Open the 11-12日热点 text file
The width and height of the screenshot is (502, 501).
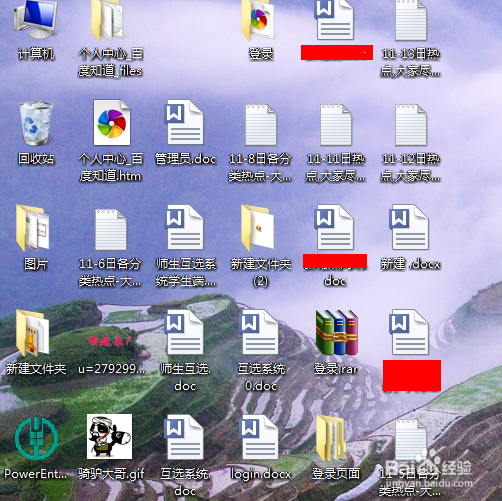coord(411,125)
